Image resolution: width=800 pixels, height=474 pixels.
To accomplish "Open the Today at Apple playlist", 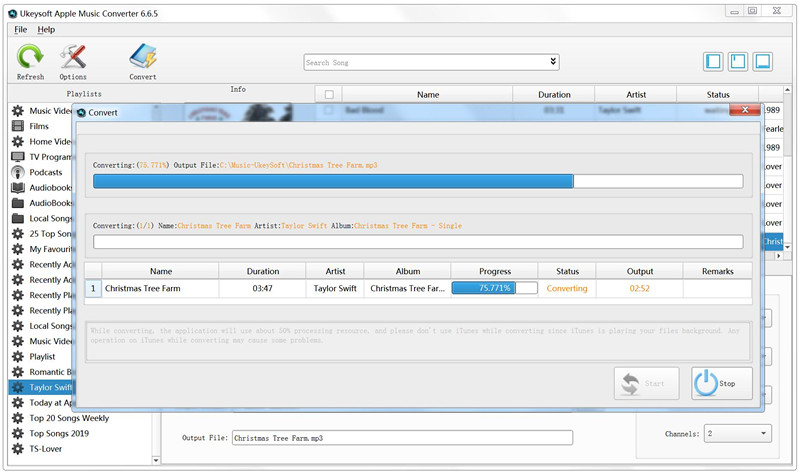I will [x=41, y=403].
